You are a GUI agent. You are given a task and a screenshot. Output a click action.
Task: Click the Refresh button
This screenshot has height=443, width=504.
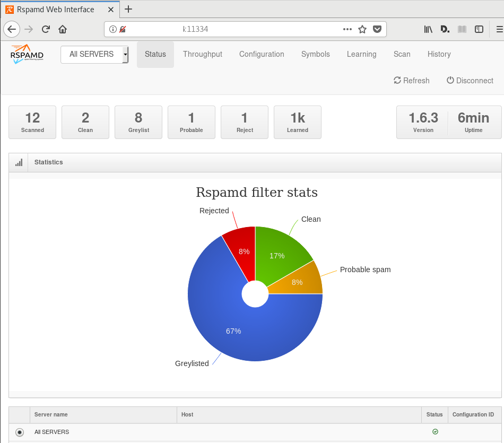[x=411, y=81]
